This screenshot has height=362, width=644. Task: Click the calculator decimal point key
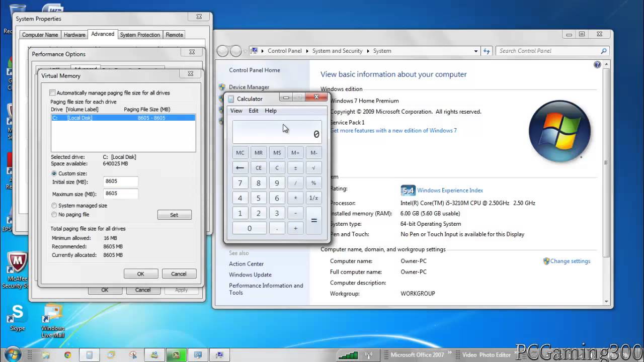click(x=277, y=228)
